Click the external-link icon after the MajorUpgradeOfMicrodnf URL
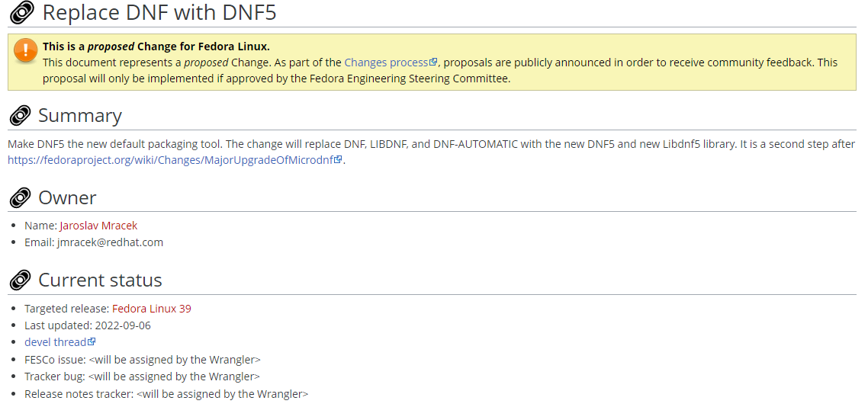 [339, 160]
